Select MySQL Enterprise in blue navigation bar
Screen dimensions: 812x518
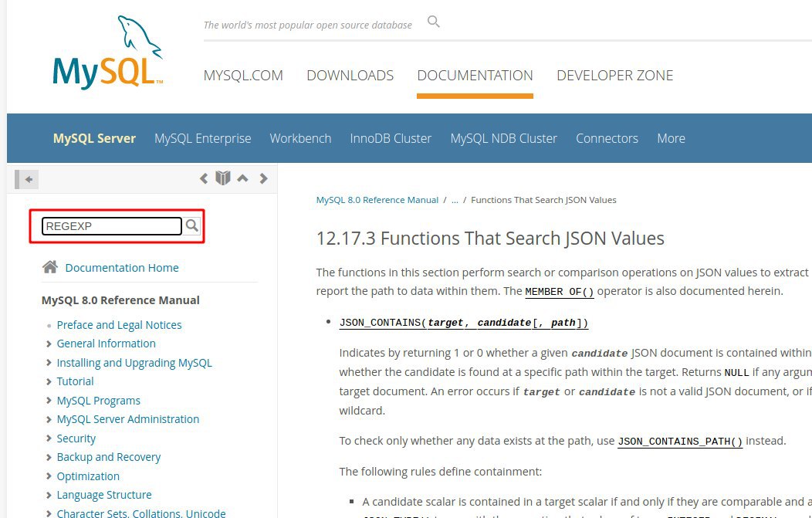(202, 138)
